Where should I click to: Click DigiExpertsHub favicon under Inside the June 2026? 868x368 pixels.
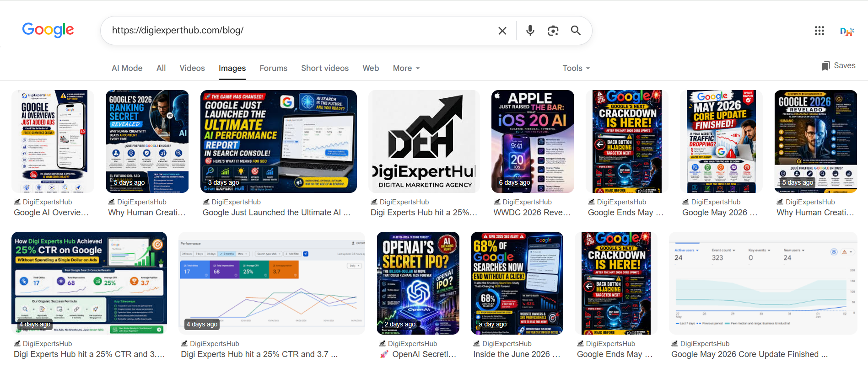[x=477, y=344]
